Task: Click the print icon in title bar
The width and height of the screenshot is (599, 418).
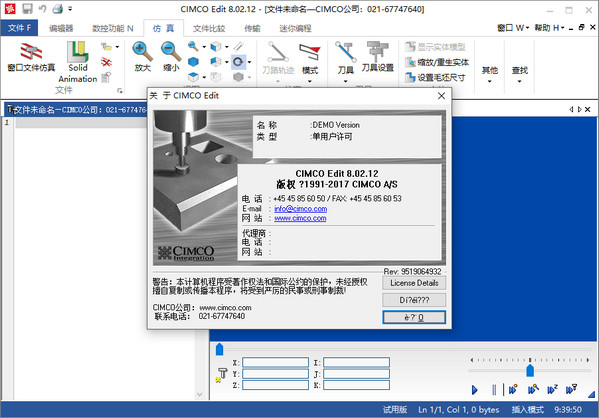Action: 58,8
